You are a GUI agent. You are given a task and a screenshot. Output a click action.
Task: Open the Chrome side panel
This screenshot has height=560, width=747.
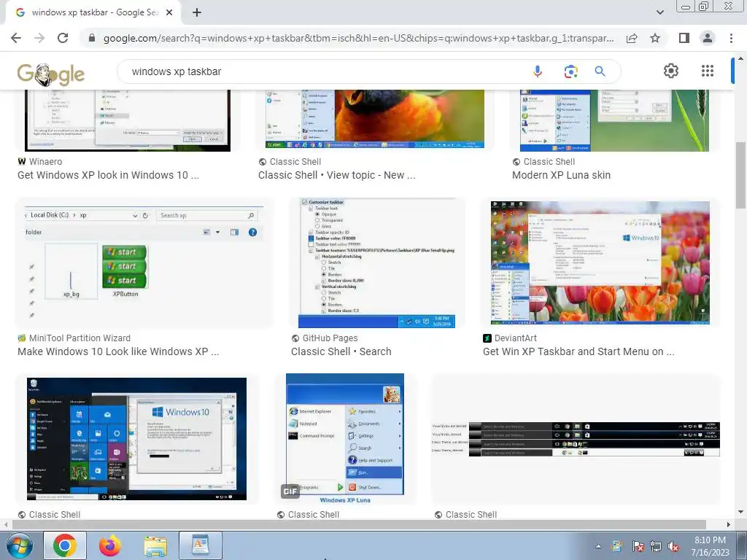pyautogui.click(x=684, y=38)
